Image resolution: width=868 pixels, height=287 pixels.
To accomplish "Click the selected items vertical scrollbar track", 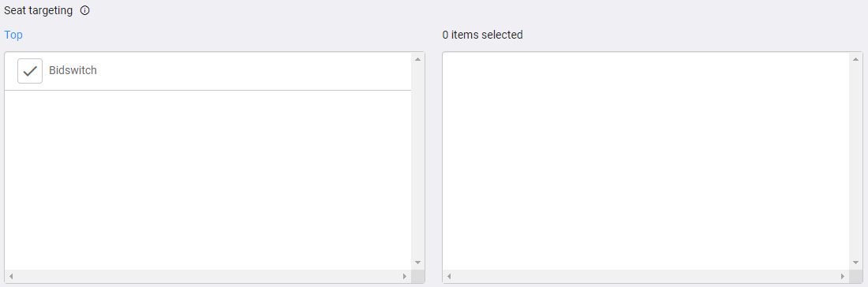I will tap(856, 161).
